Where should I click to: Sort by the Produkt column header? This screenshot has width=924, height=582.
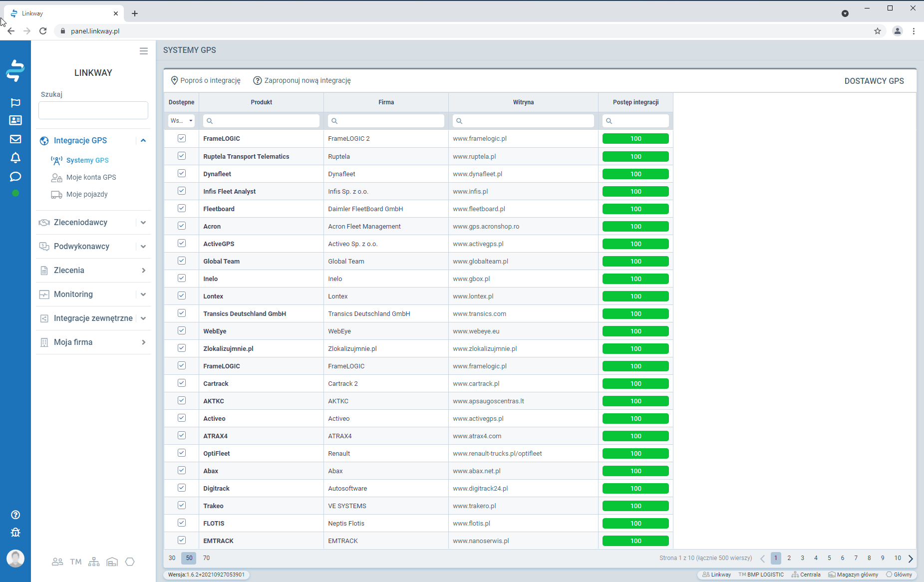(262, 102)
